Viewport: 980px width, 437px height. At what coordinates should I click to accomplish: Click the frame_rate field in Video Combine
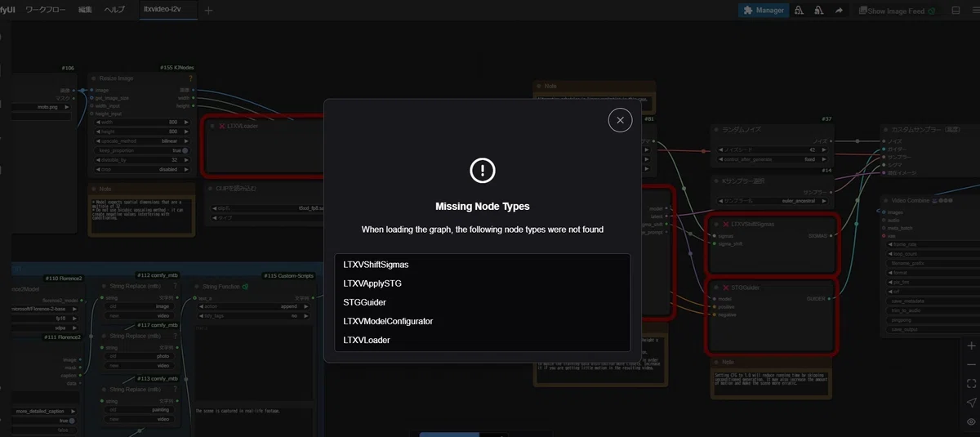(931, 244)
